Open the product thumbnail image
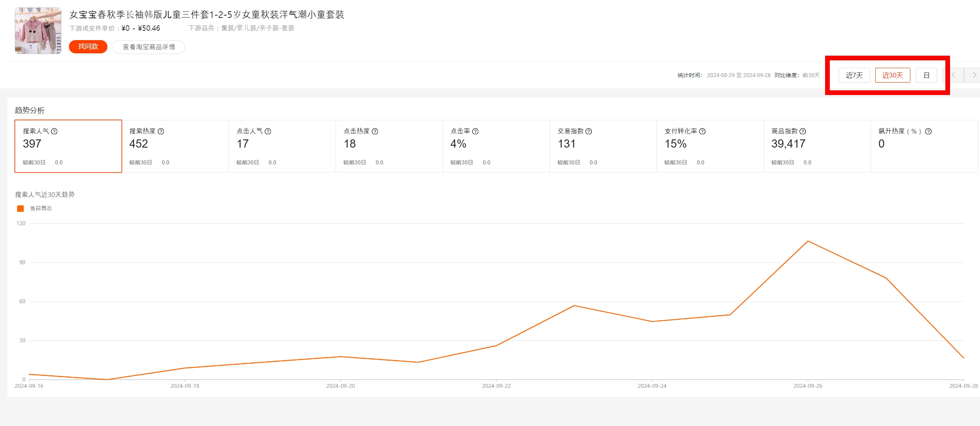 [x=38, y=31]
